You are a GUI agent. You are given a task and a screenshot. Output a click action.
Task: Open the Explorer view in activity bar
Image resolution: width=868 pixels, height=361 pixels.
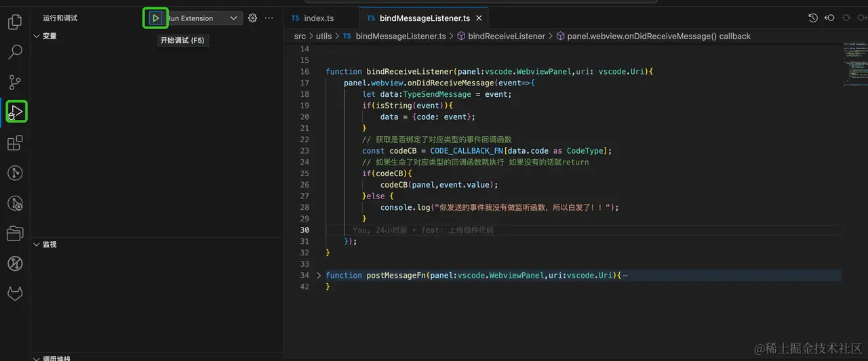pyautogui.click(x=14, y=22)
